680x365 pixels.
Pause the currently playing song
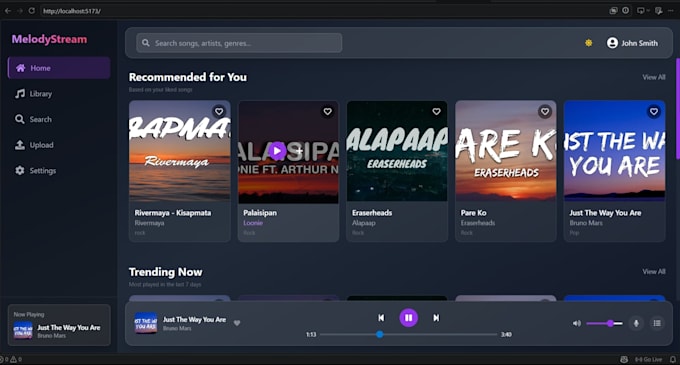click(x=409, y=318)
